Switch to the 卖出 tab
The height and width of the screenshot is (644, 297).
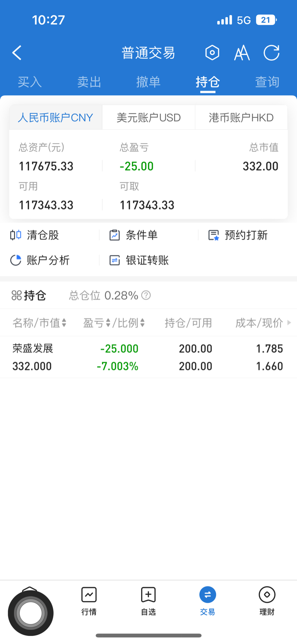tap(89, 82)
